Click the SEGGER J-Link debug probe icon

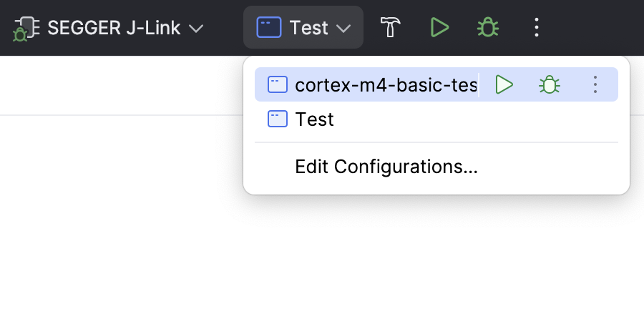point(26,29)
